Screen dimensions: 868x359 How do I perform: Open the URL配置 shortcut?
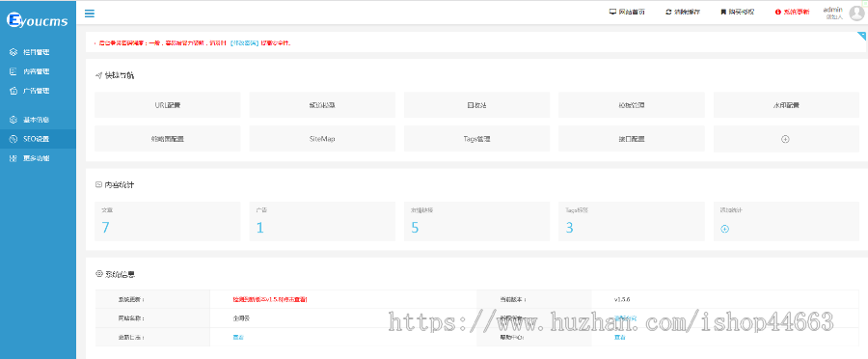pyautogui.click(x=167, y=104)
